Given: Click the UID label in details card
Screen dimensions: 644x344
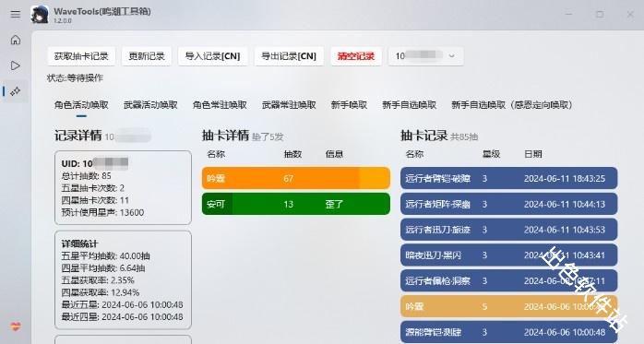Looking at the screenshot, I should tap(78, 163).
